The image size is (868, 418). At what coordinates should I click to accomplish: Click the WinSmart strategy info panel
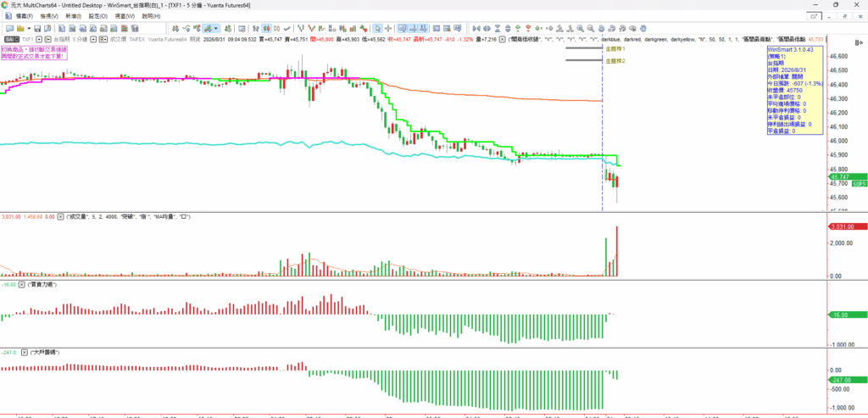click(794, 90)
